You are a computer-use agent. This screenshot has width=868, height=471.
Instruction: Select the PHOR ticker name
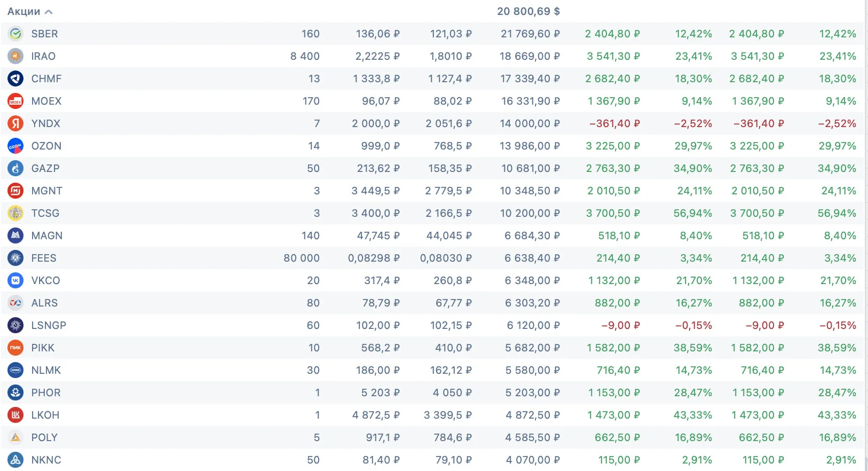[46, 392]
